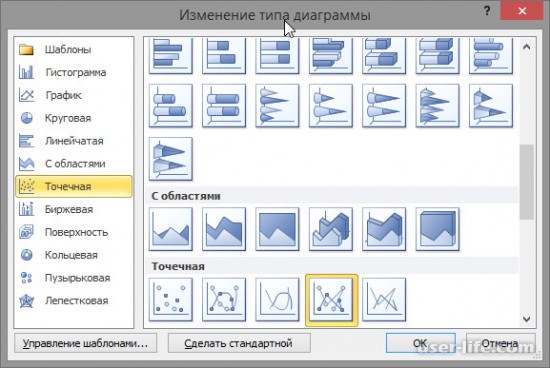The image size is (550, 368).
Task: Click the scrollbar down arrow
Action: click(526, 319)
